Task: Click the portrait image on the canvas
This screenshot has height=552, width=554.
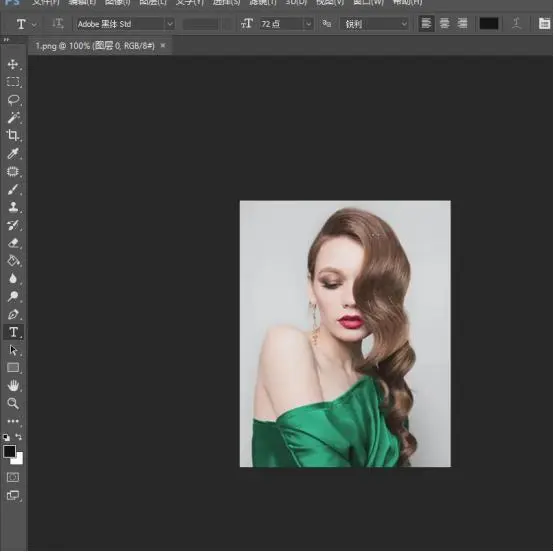Action: [x=345, y=334]
